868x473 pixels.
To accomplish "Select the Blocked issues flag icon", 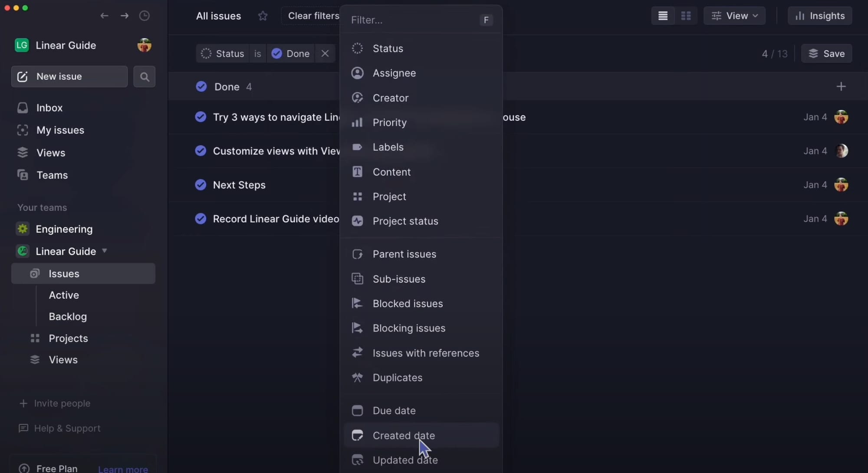I will (x=357, y=304).
